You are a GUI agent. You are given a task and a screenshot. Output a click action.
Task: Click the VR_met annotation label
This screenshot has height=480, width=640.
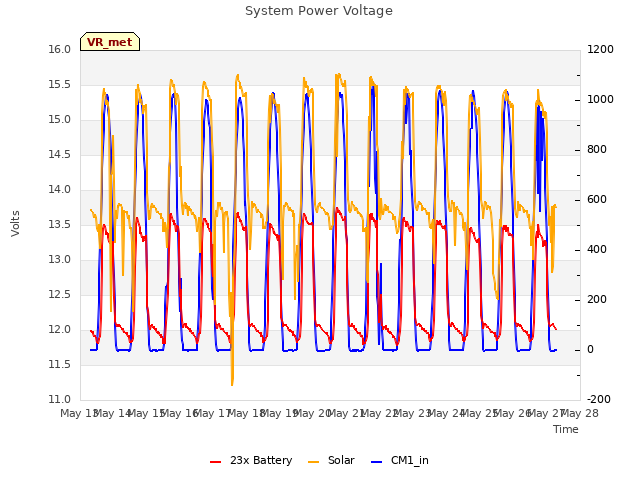(110, 42)
